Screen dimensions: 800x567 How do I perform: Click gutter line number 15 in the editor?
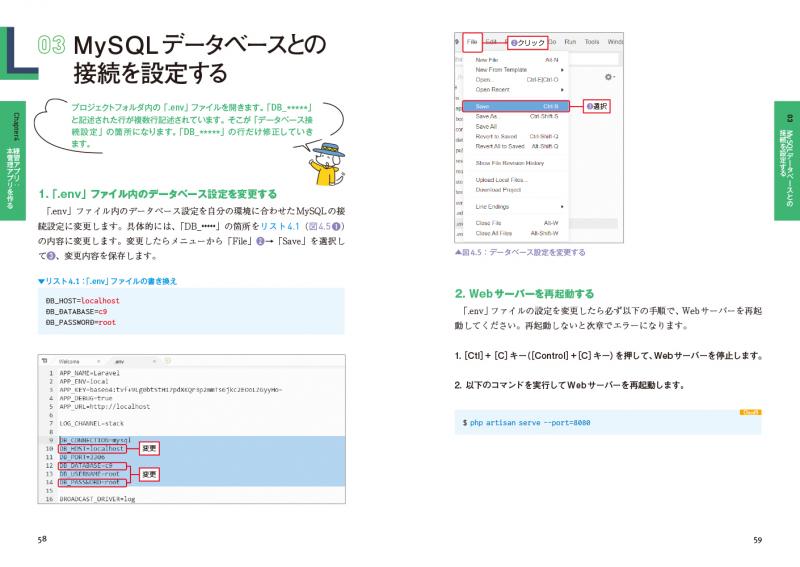[49, 490]
